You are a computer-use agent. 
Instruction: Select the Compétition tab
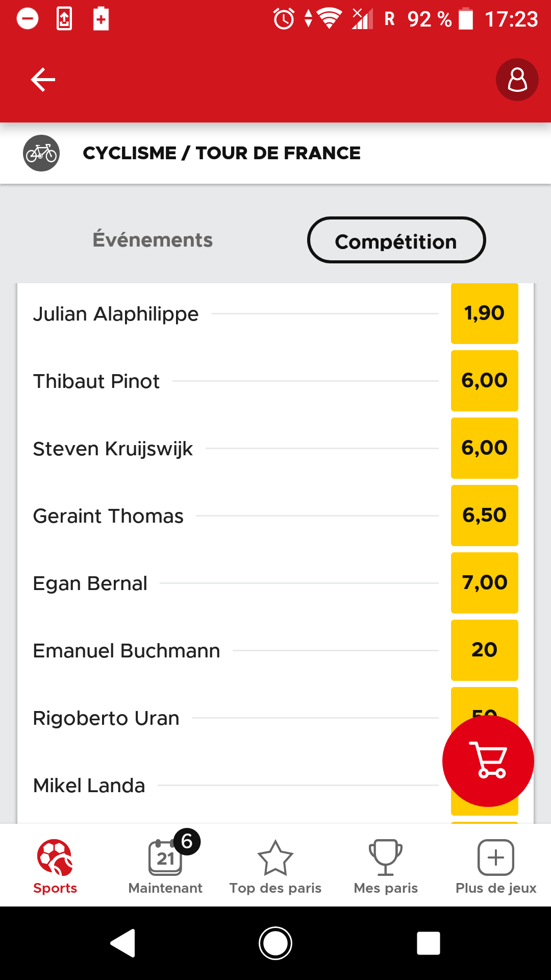click(x=396, y=241)
